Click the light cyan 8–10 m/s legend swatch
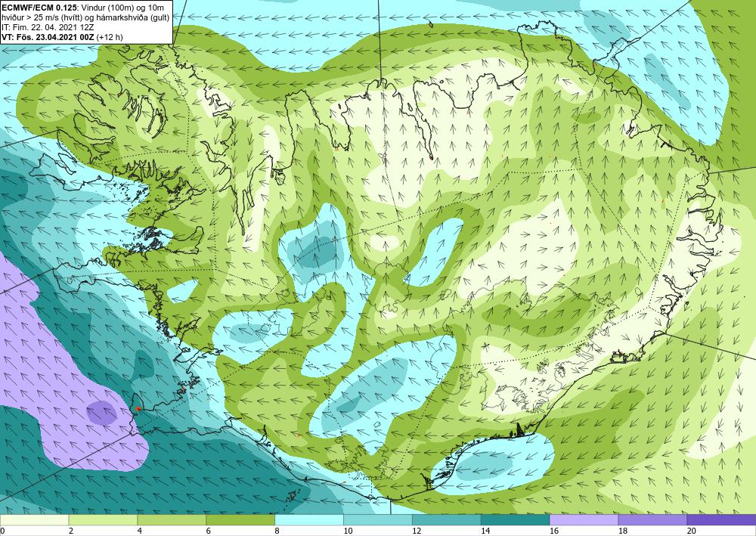 click(x=309, y=519)
